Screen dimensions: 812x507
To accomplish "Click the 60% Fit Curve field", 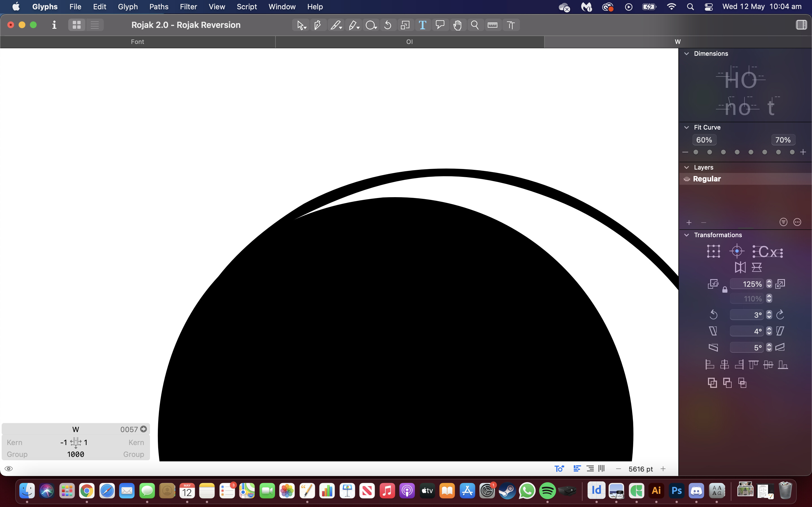I will [x=704, y=140].
